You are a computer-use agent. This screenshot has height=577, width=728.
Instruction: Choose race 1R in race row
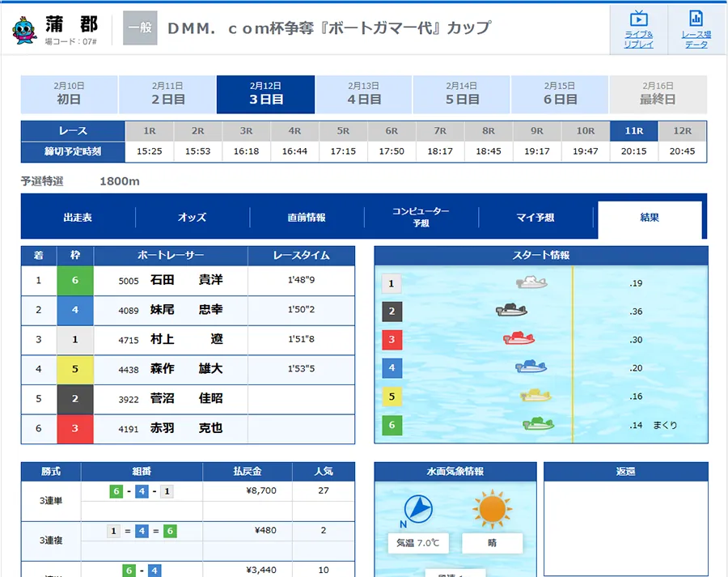[x=150, y=130]
